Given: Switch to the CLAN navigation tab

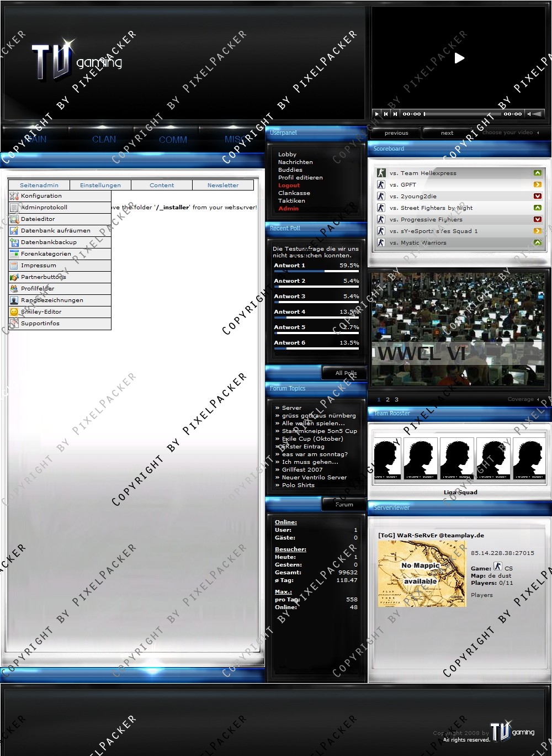Looking at the screenshot, I should pos(104,139).
